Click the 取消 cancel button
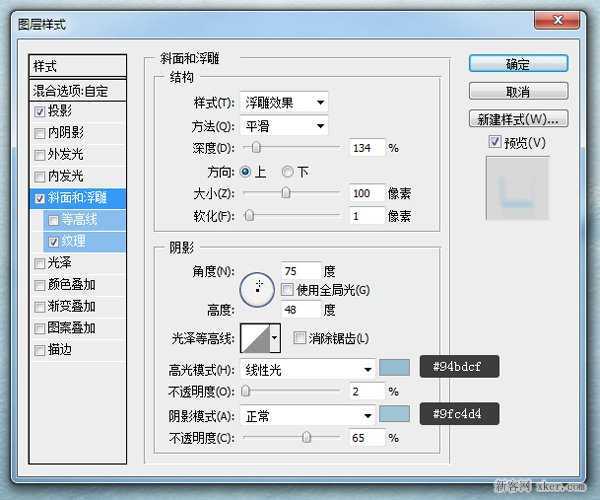 point(518,91)
